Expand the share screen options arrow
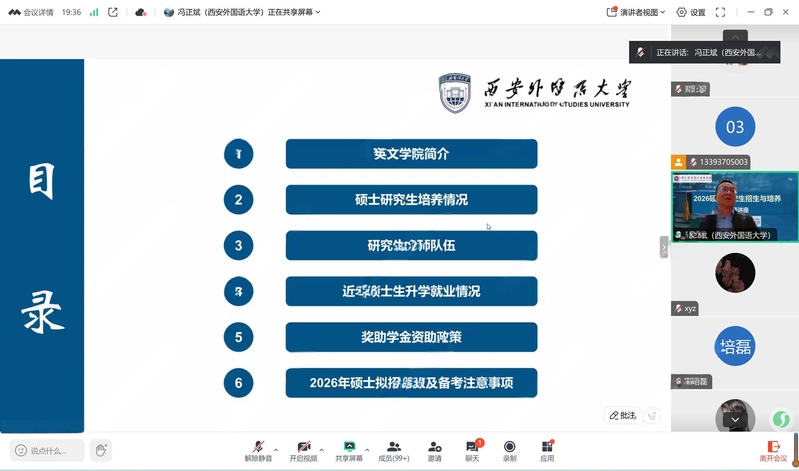Image resolution: width=799 pixels, height=471 pixels. (367, 449)
